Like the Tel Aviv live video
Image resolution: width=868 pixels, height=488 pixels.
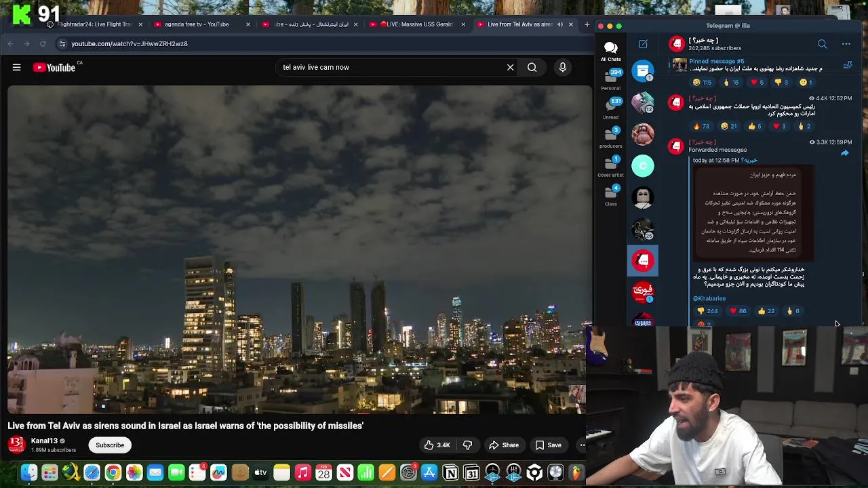pos(437,445)
